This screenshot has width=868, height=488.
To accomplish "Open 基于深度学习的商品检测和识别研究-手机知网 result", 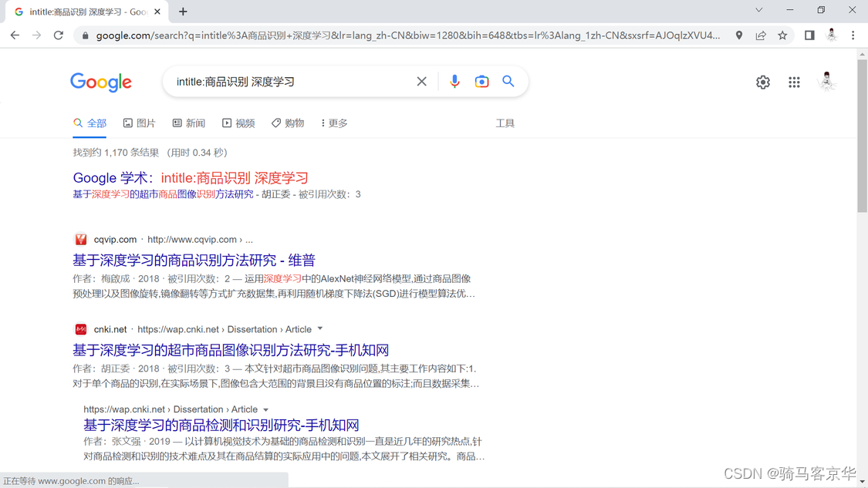I will click(221, 425).
